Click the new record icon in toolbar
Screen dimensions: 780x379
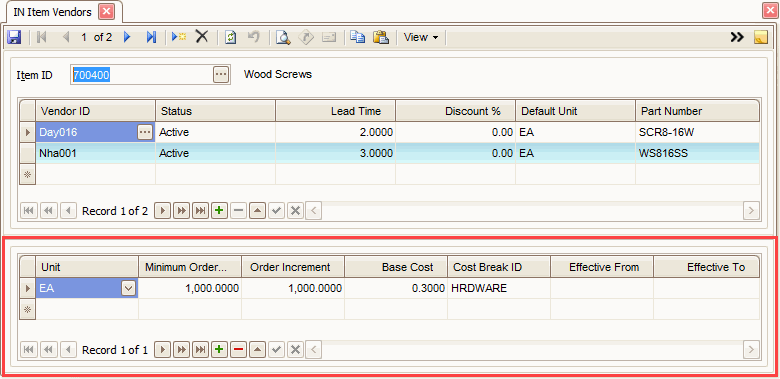tap(179, 37)
